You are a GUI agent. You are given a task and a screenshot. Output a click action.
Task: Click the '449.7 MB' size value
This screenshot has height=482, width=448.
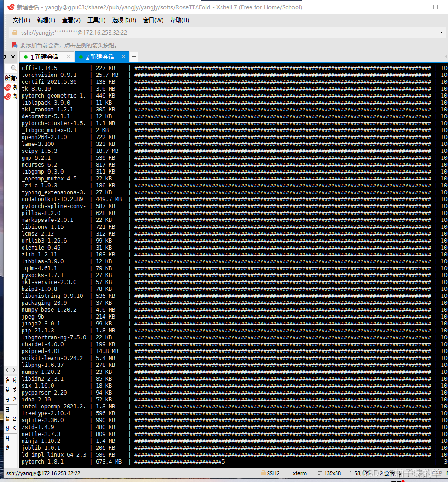click(109, 199)
